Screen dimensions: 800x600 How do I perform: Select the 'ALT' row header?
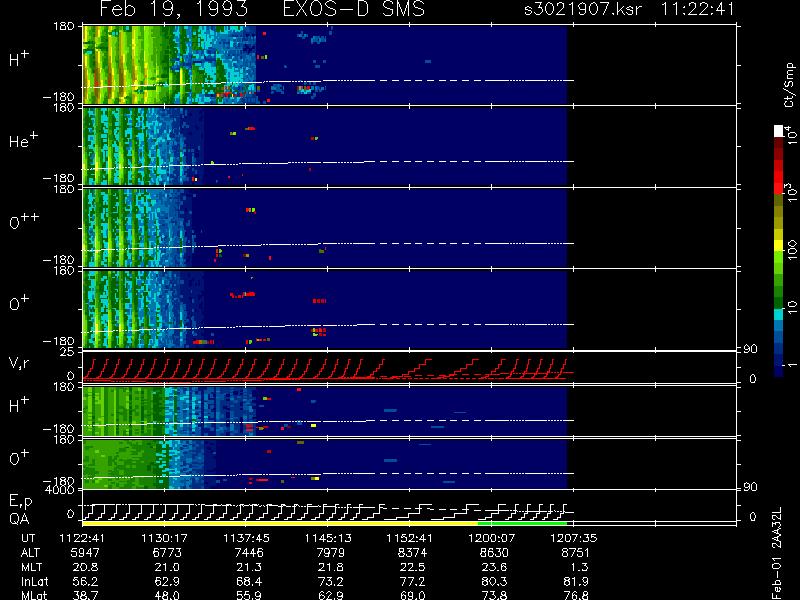pos(30,553)
